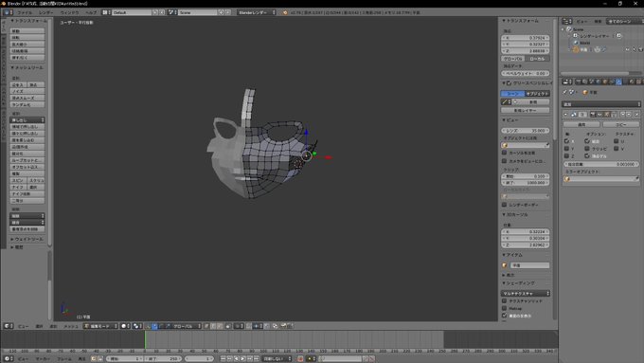
Task: Open the Object tab cube icon in properties
Action: click(604, 82)
